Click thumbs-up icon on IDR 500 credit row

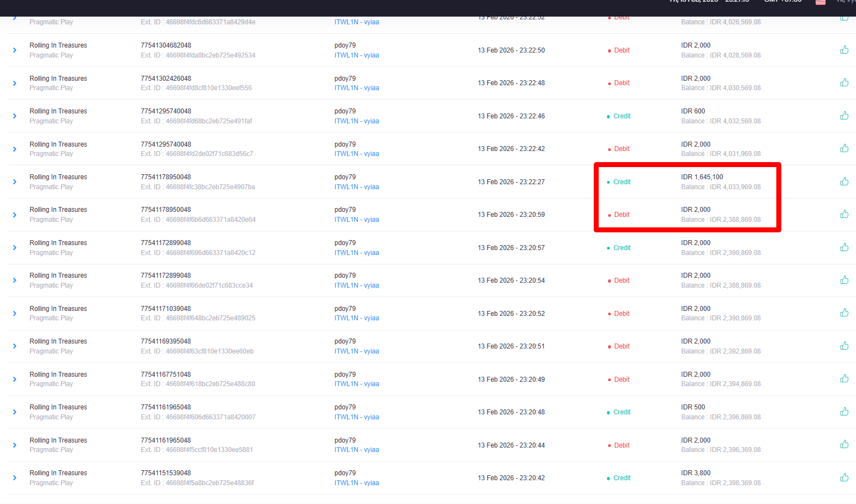(844, 412)
